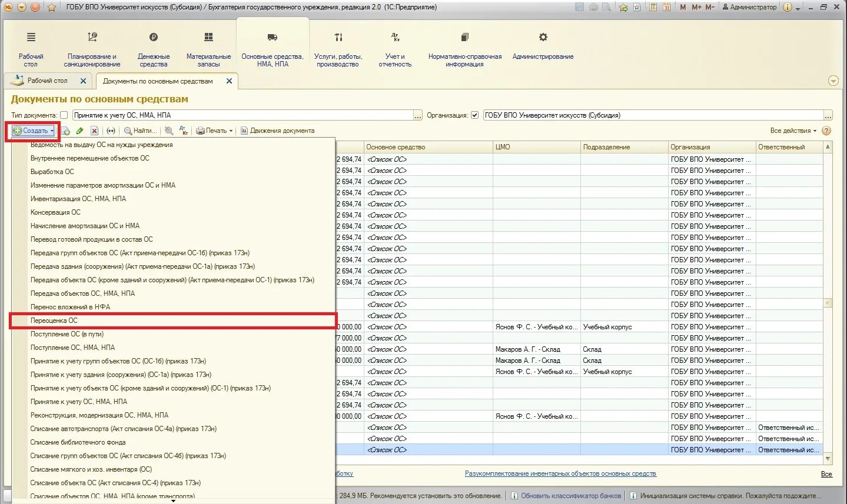This screenshot has width=847, height=504.
Task: Click the Дт/Кт postings icon in toolbar
Action: [183, 131]
